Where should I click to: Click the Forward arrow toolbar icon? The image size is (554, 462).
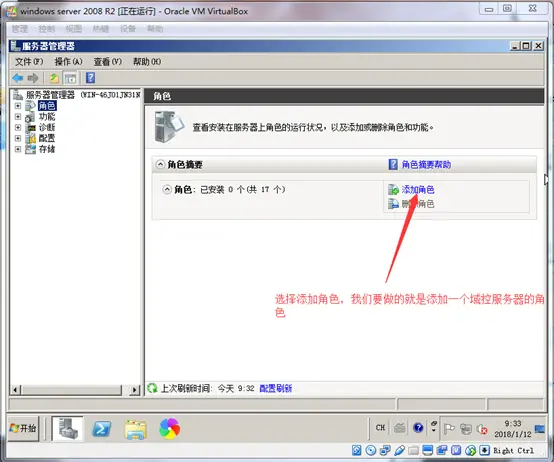click(33, 78)
